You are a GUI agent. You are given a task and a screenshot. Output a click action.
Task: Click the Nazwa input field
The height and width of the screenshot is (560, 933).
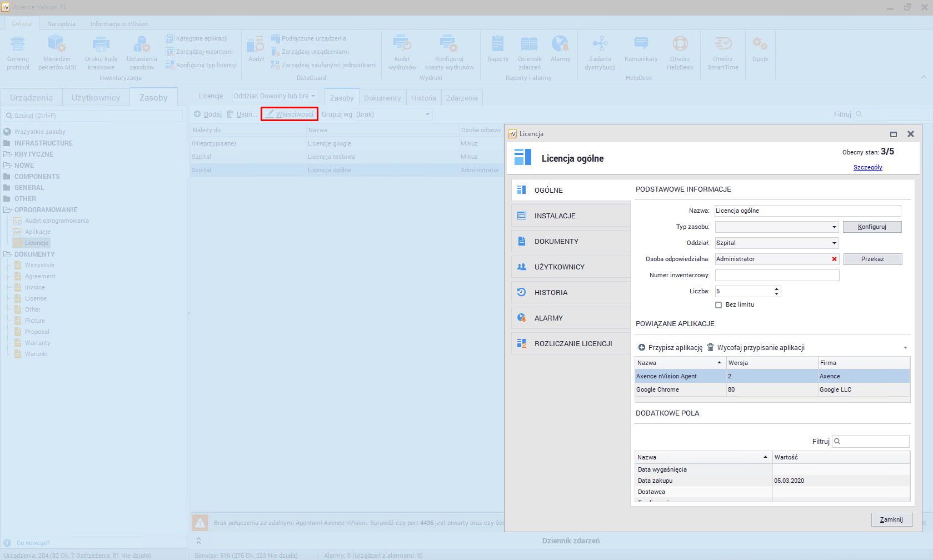point(807,211)
